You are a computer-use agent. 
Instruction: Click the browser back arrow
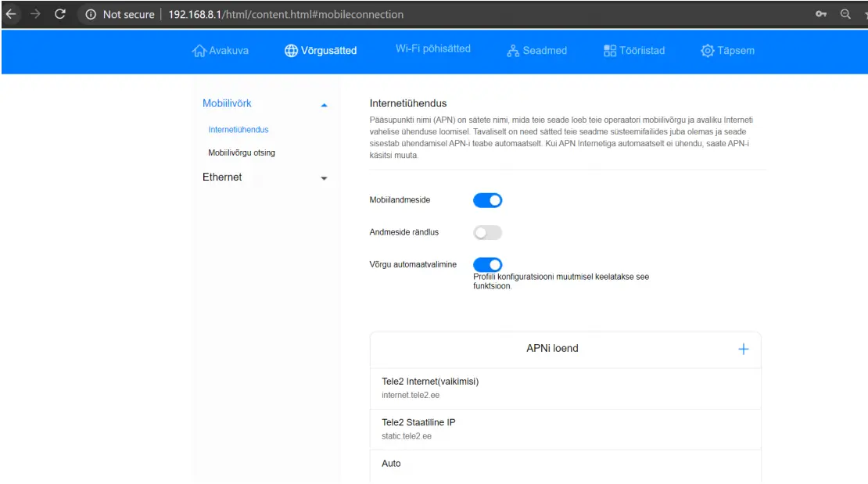coord(11,14)
